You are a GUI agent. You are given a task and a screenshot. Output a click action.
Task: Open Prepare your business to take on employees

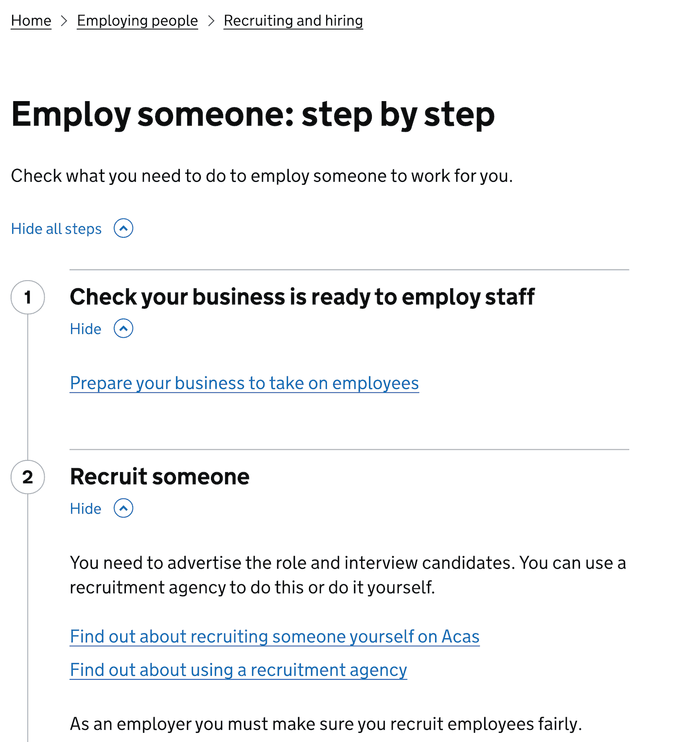(x=244, y=383)
